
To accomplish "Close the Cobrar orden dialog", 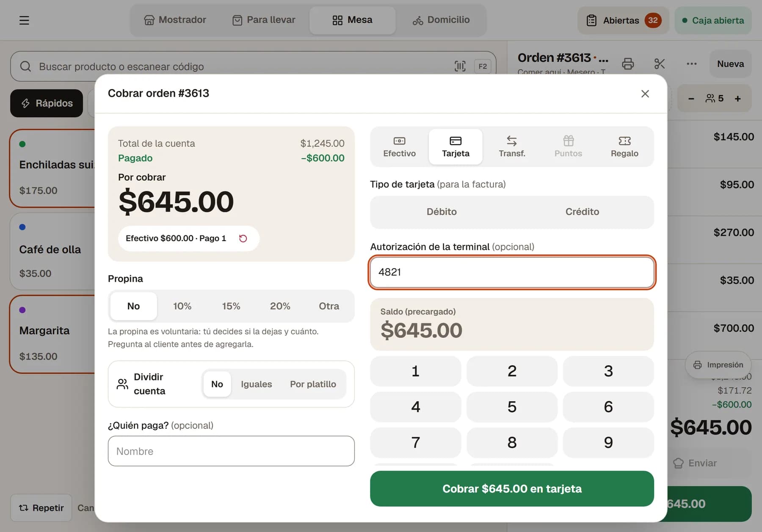I will click(645, 94).
